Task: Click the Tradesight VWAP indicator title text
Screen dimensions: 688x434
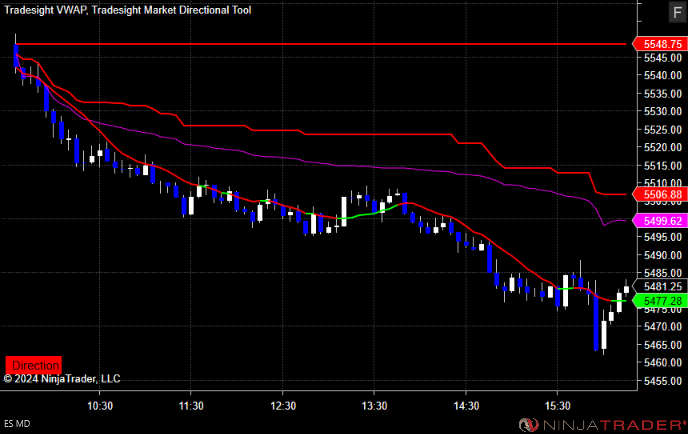Action: tap(46, 10)
